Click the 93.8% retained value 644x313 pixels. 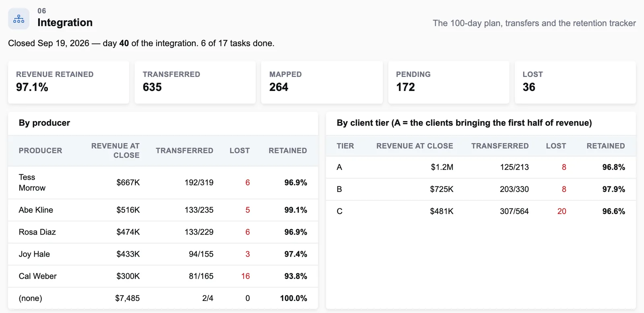[x=295, y=276]
